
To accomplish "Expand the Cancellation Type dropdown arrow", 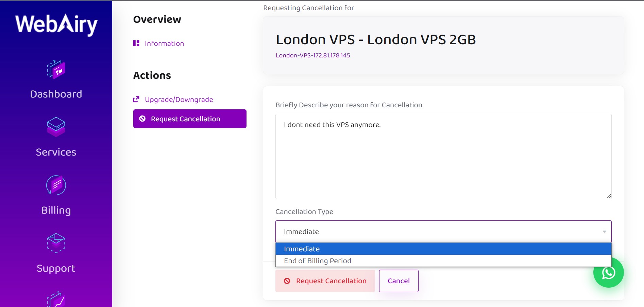I will (x=604, y=232).
